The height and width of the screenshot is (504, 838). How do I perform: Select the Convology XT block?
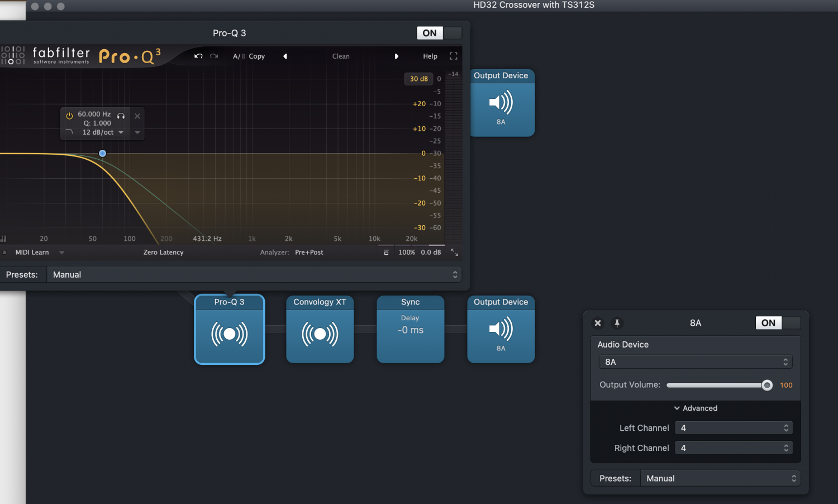[x=320, y=329]
